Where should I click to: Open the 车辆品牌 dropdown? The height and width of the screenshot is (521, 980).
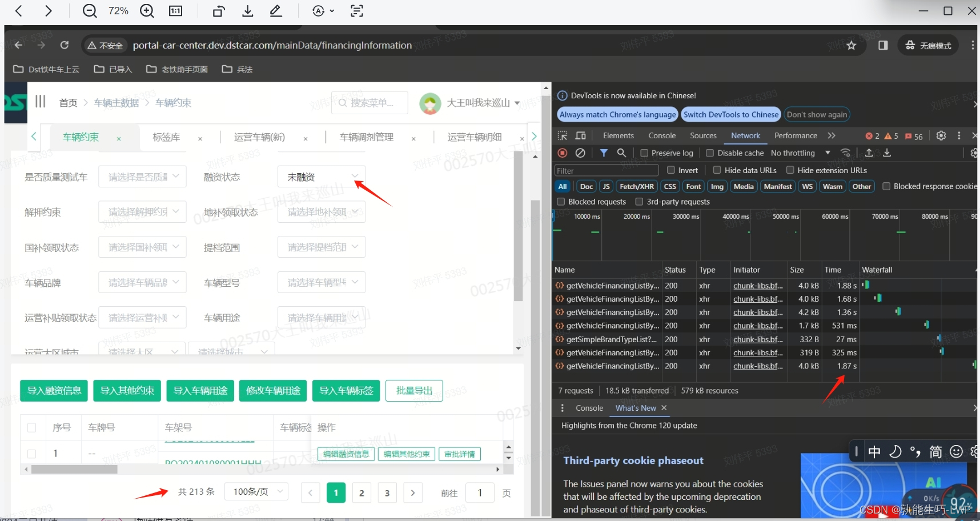142,283
